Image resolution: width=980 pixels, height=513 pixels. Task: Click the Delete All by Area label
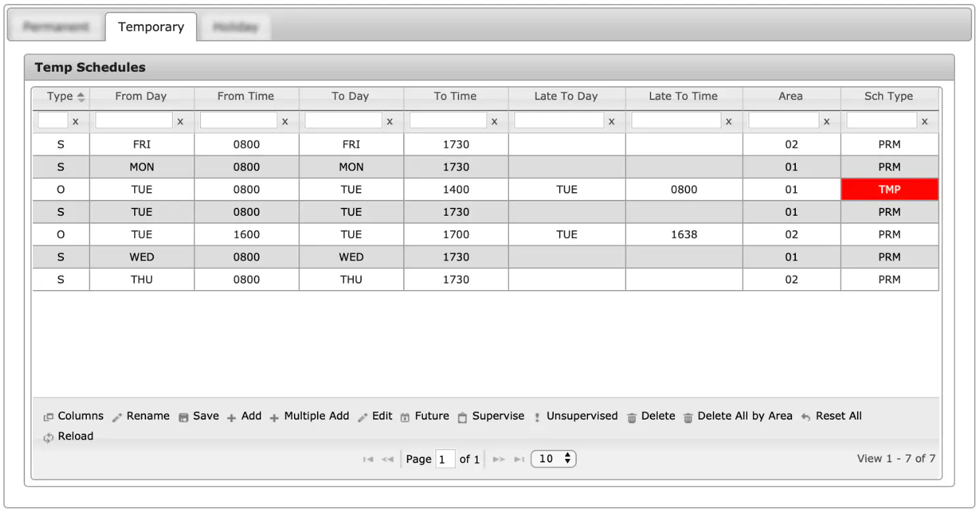(745, 416)
